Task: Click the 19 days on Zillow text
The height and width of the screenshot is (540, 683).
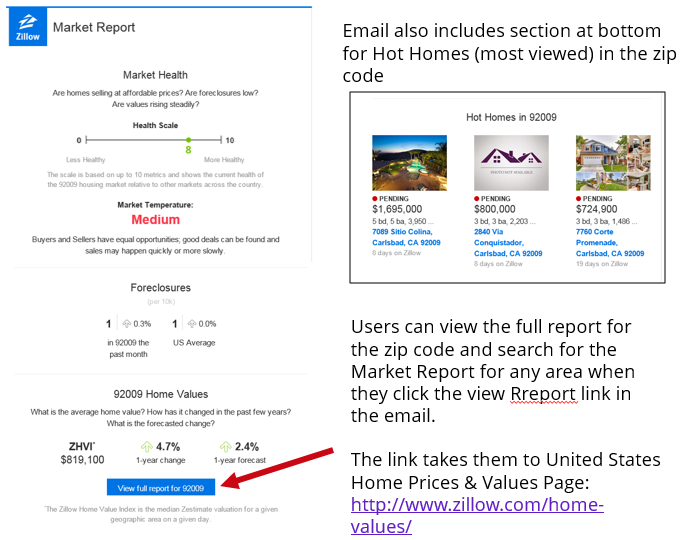Action: click(602, 264)
